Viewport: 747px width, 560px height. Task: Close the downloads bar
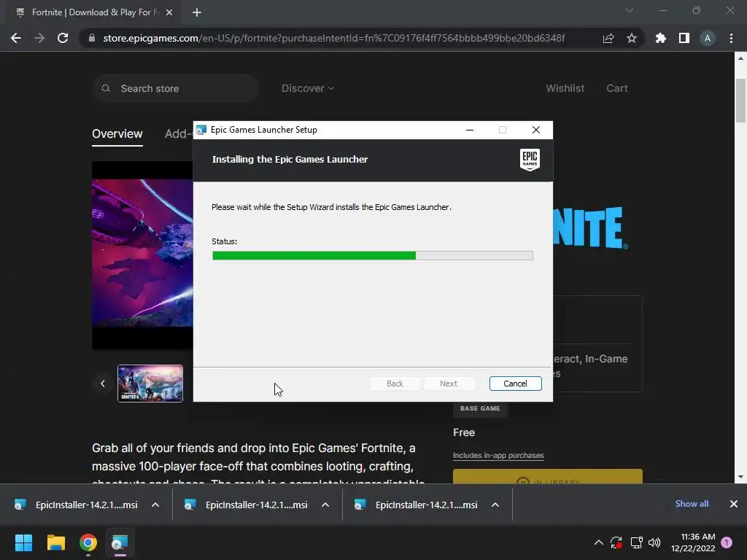(x=734, y=504)
